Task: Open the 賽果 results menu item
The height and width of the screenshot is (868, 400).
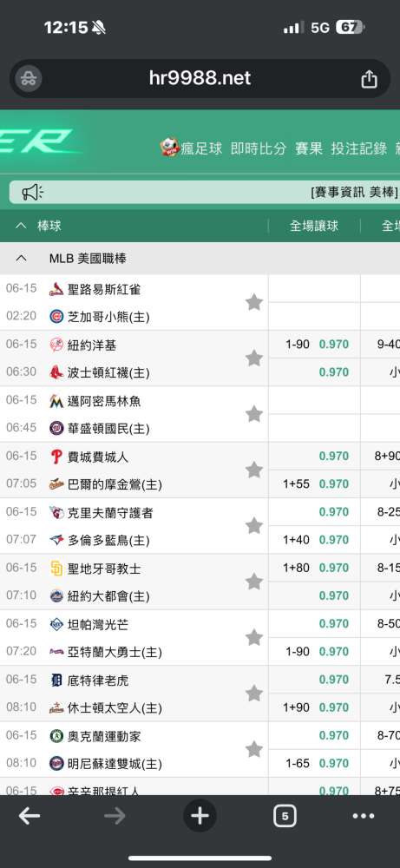Action: click(309, 148)
